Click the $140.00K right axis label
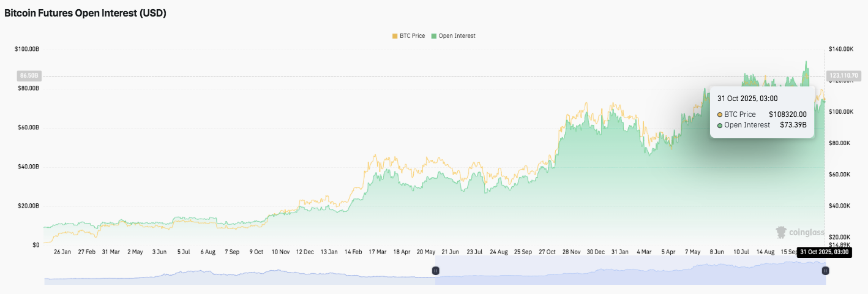 tap(840, 49)
